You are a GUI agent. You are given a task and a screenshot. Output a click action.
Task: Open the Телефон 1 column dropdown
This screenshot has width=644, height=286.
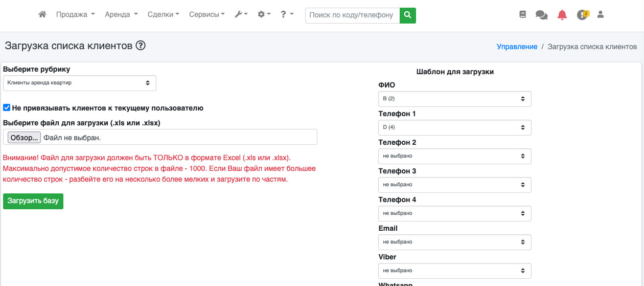(454, 127)
